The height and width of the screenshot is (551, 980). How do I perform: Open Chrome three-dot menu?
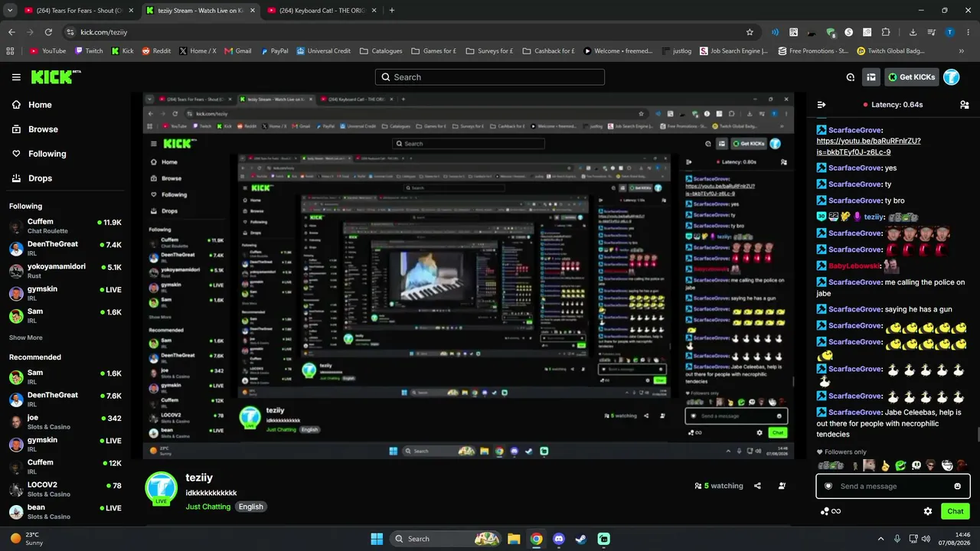tap(968, 32)
